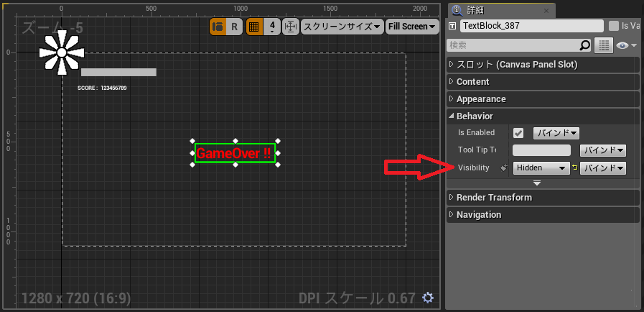The width and height of the screenshot is (644, 312).
Task: Toggle the layout transform mode icon
Action: point(218,27)
